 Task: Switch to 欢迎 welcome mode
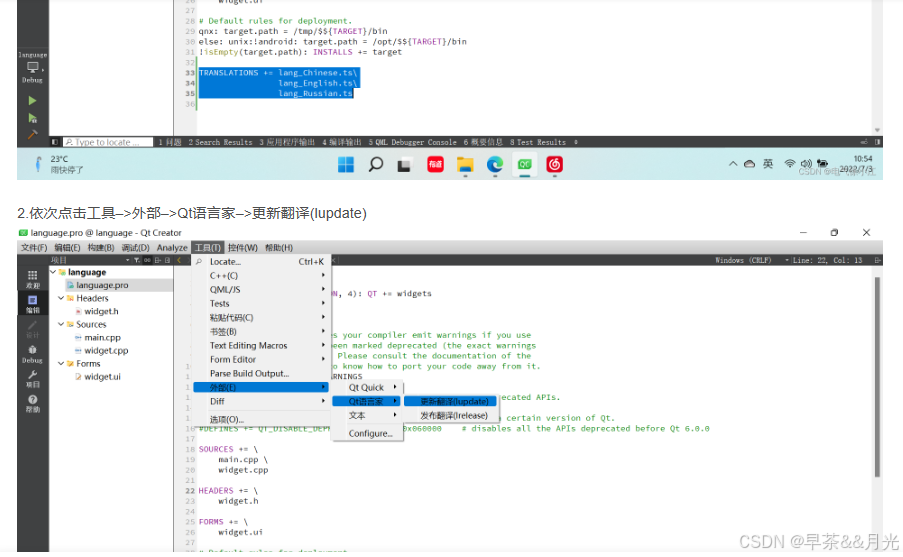[x=32, y=279]
